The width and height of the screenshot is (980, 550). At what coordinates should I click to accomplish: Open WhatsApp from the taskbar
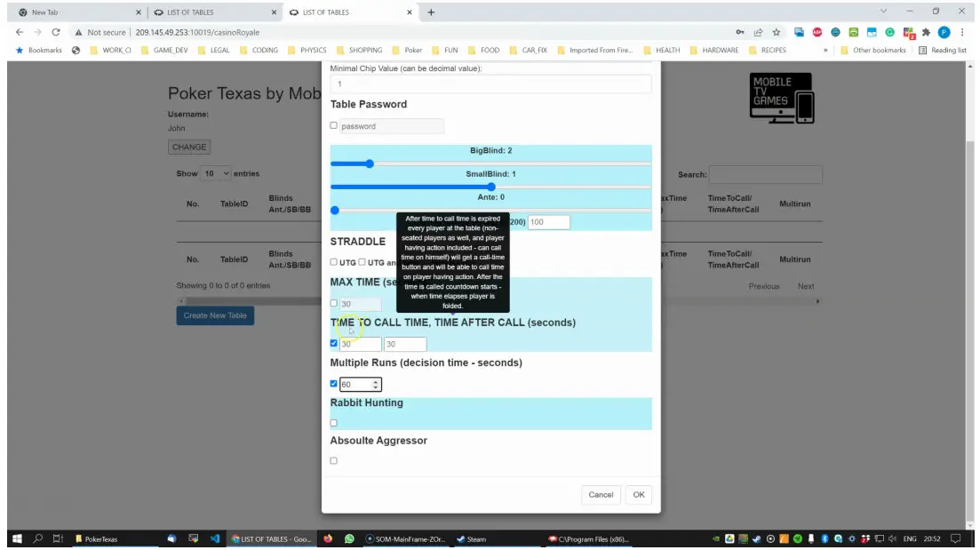[349, 538]
